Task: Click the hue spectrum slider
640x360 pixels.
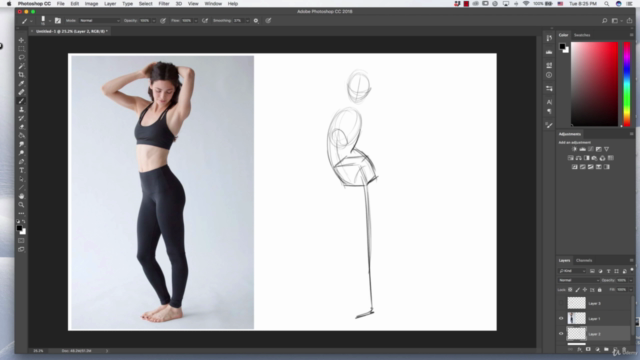Action: 627,84
